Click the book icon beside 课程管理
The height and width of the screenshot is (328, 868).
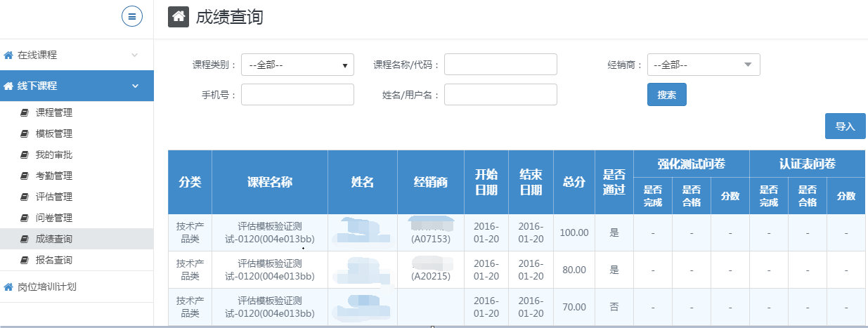25,112
